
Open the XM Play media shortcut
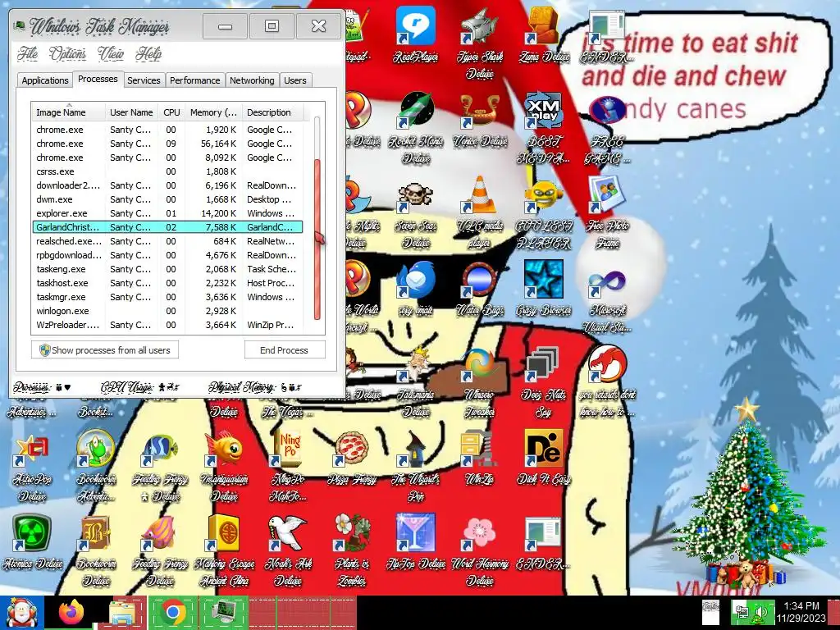[544, 127]
